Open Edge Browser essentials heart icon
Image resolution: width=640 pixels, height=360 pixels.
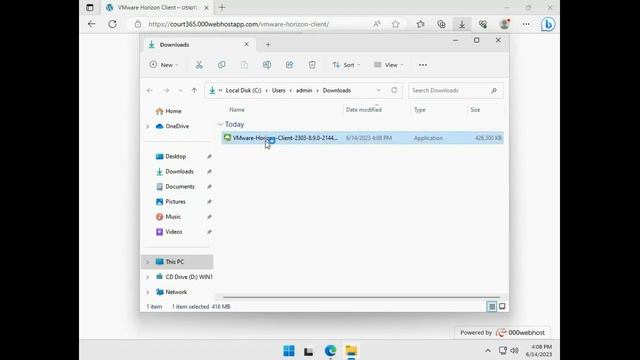483,24
